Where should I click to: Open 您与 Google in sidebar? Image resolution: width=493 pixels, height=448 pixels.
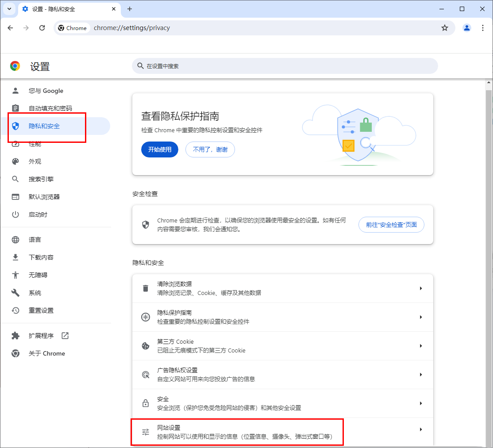tap(56, 91)
